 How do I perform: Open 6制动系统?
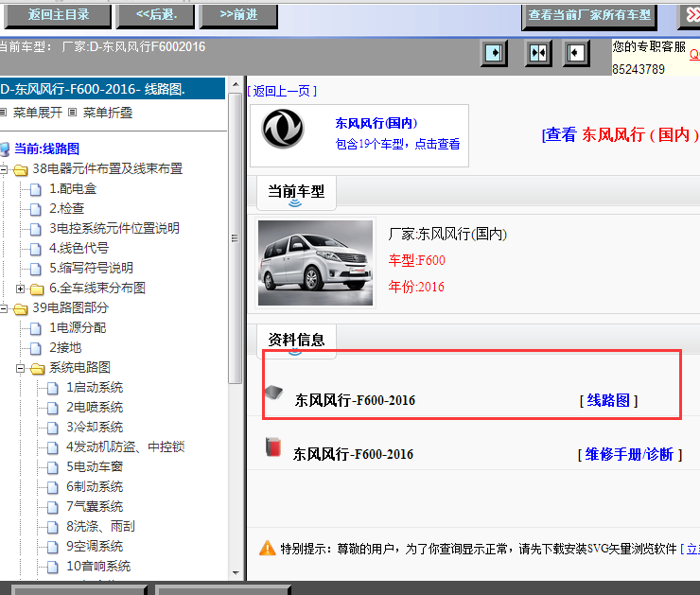coord(95,486)
